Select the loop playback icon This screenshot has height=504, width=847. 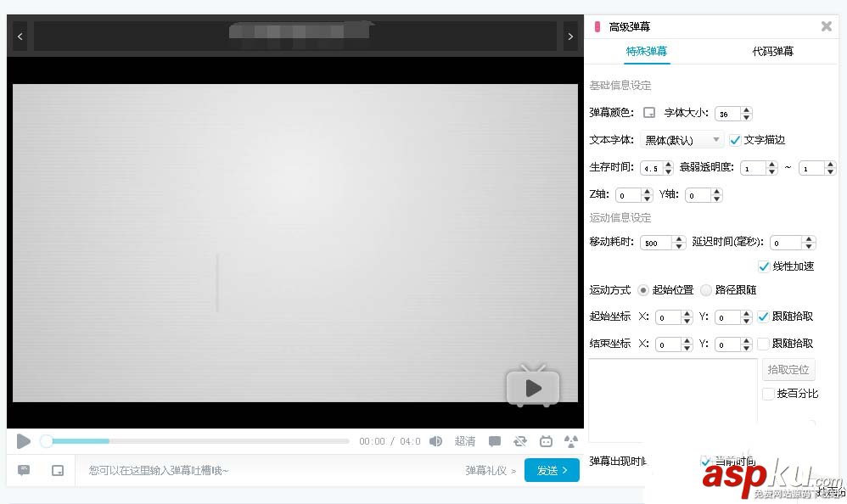click(x=520, y=440)
